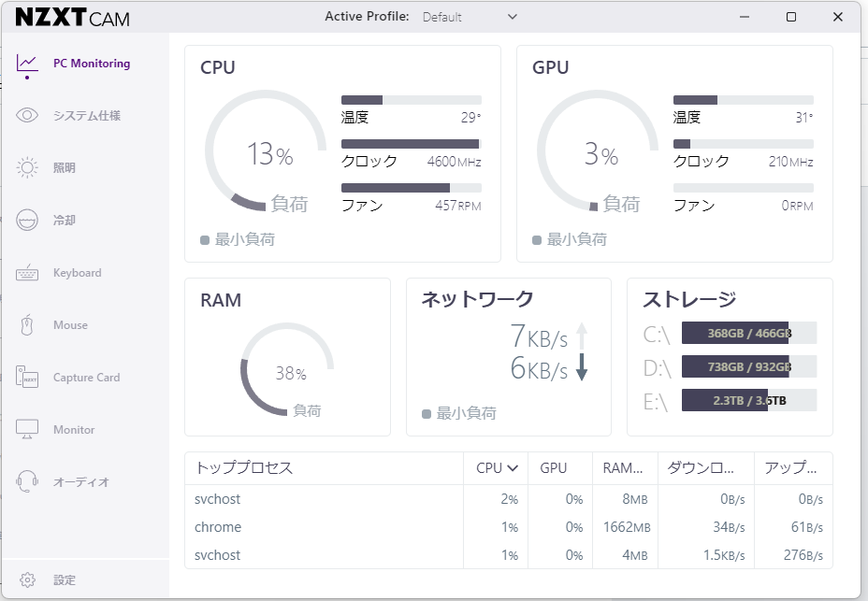Click the C:\ storage bar 368GB / 466GB
This screenshot has height=601, width=868.
coord(749,333)
